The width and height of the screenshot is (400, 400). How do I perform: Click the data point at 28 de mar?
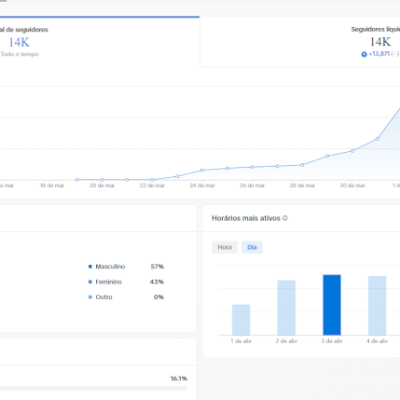[302, 165]
